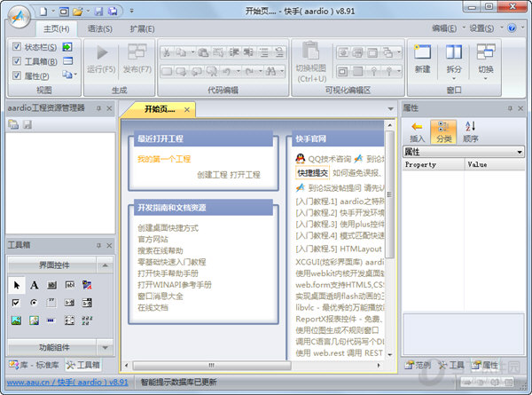Viewport: 532px width, 395px height.
Task: Close the 属性 panel
Action: [x=520, y=108]
